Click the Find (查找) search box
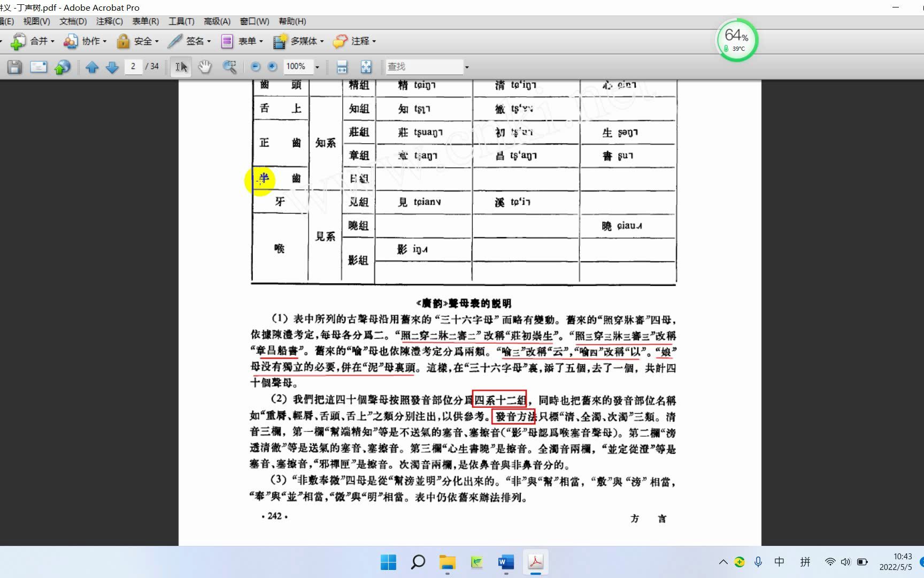The image size is (924, 578). (x=425, y=67)
